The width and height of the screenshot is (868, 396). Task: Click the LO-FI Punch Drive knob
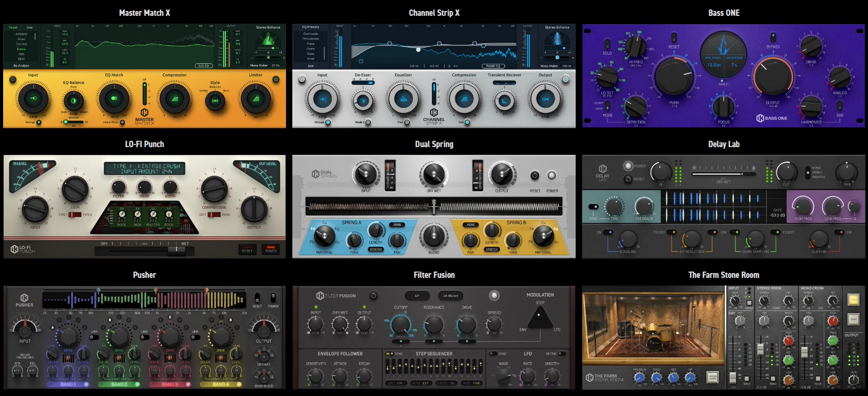[144, 186]
